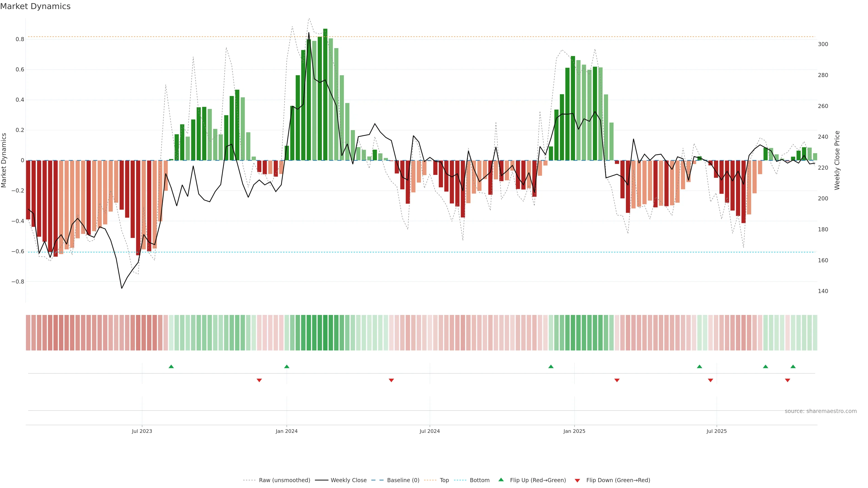
Task: Click the leftmost red Flip Down triangle marker
Action: [259, 380]
